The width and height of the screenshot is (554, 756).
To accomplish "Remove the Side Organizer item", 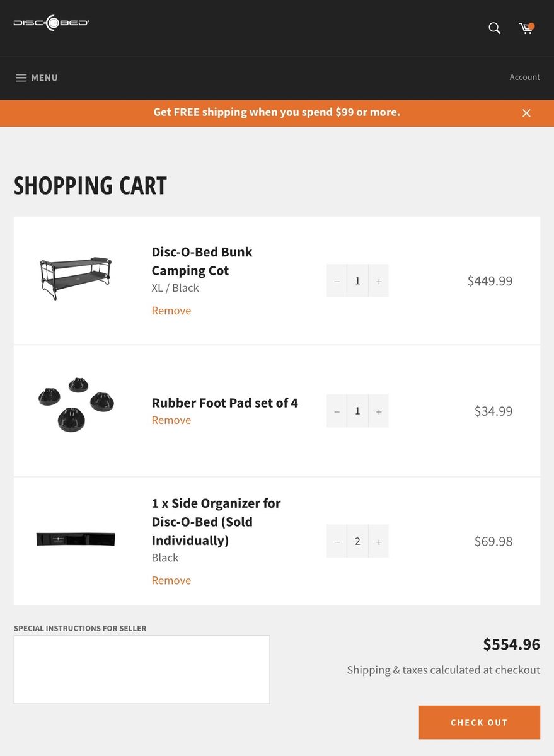I will pyautogui.click(x=171, y=580).
